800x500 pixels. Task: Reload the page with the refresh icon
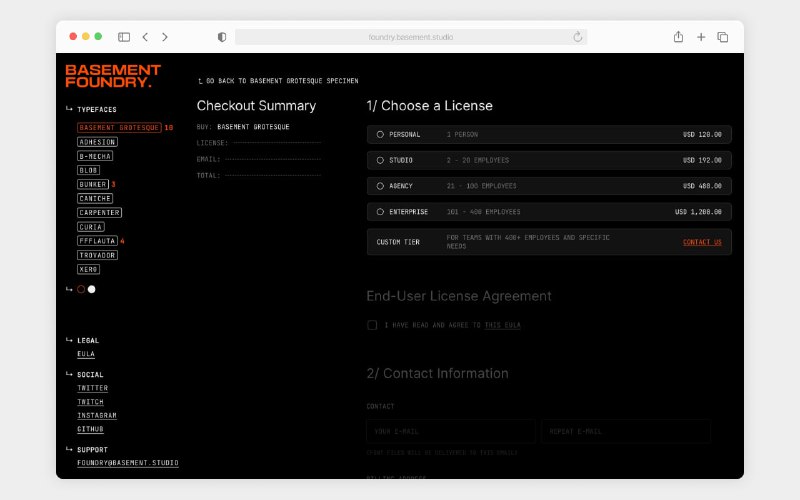(578, 37)
